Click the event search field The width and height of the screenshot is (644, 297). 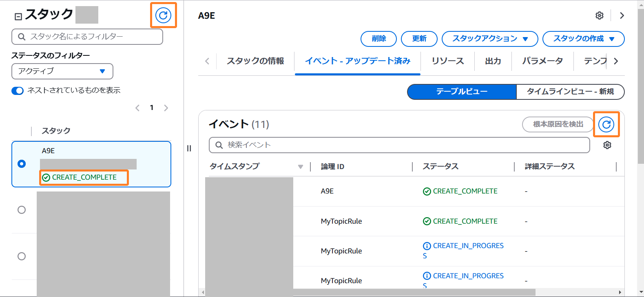tap(400, 145)
